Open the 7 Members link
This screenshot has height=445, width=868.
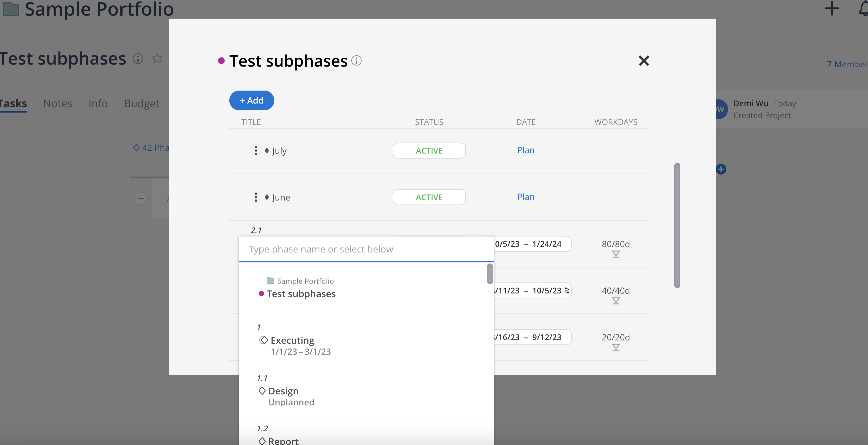(847, 64)
